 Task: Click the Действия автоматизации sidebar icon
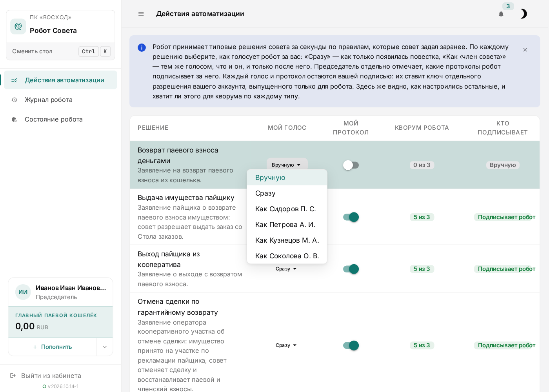coord(14,80)
